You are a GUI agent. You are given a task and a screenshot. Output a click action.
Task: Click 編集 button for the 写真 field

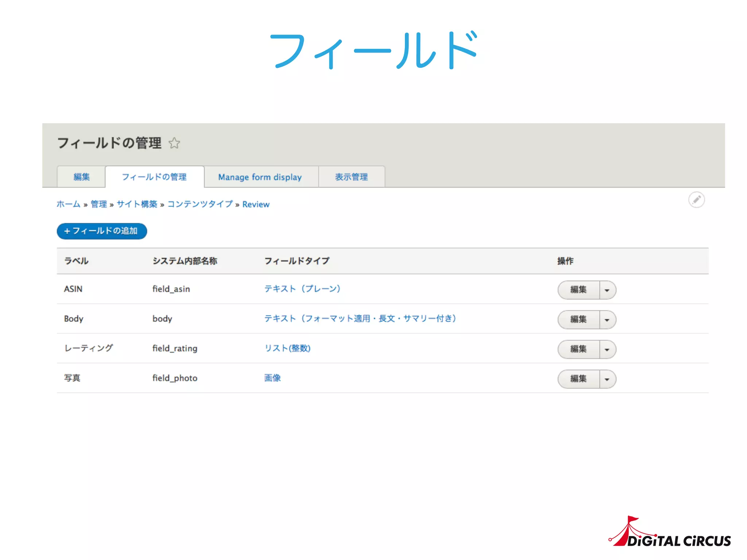click(578, 379)
